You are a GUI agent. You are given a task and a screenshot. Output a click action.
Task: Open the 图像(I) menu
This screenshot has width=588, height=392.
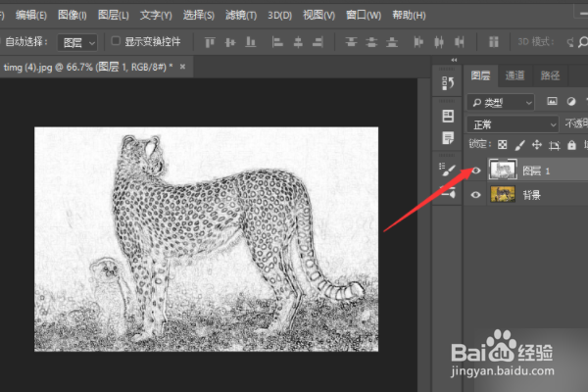tap(73, 15)
